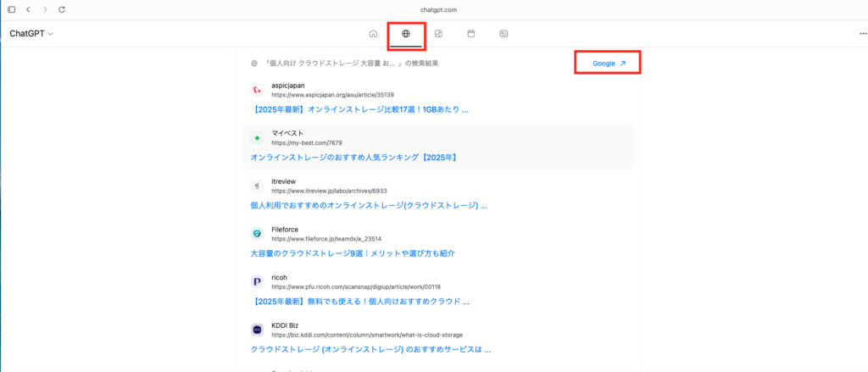
Task: Open the KDDI Biz cloud storage article
Action: point(370,348)
